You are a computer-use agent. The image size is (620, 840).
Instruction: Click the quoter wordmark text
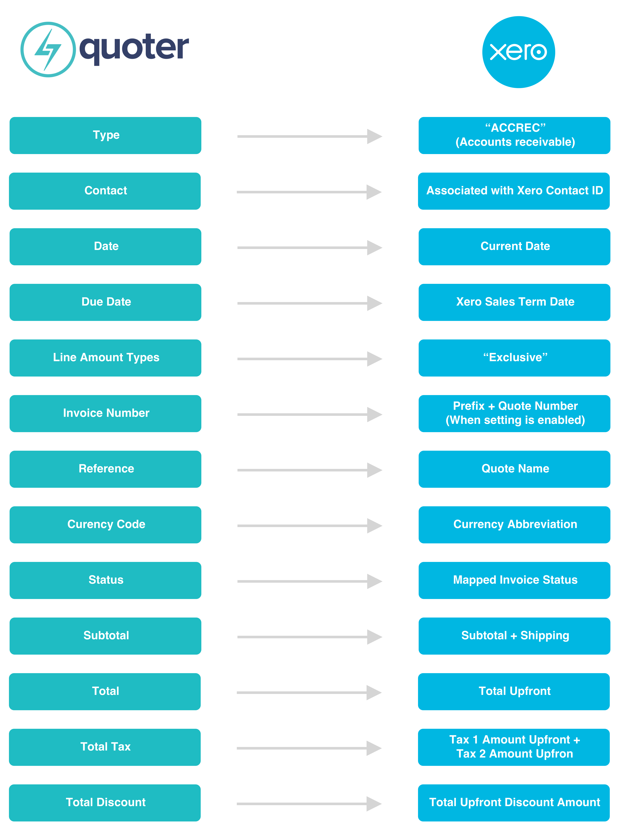point(134,49)
